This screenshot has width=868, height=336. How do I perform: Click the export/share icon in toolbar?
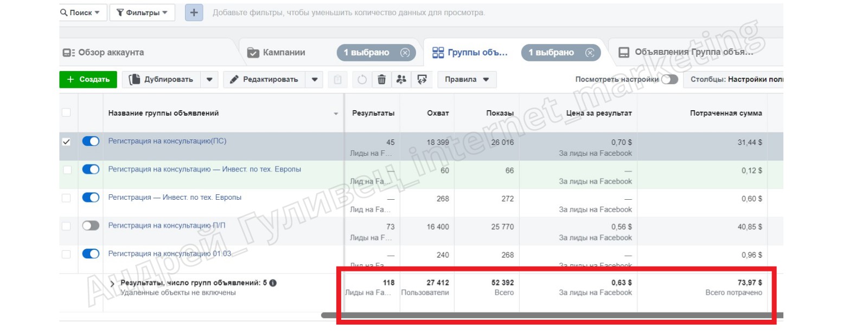[x=422, y=80]
